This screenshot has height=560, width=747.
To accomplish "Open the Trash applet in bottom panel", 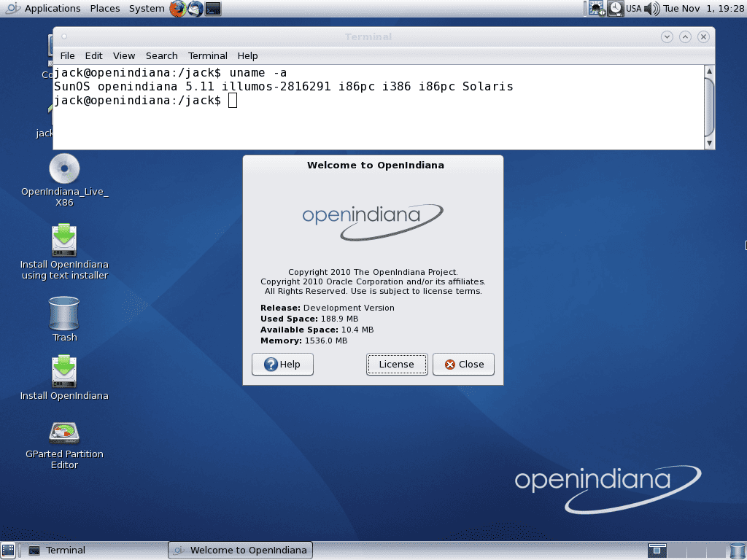I will coord(738,551).
